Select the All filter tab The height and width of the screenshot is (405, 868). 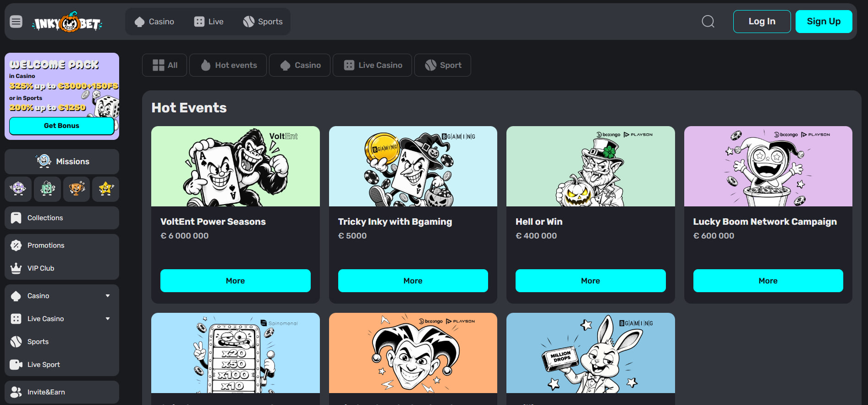[165, 65]
